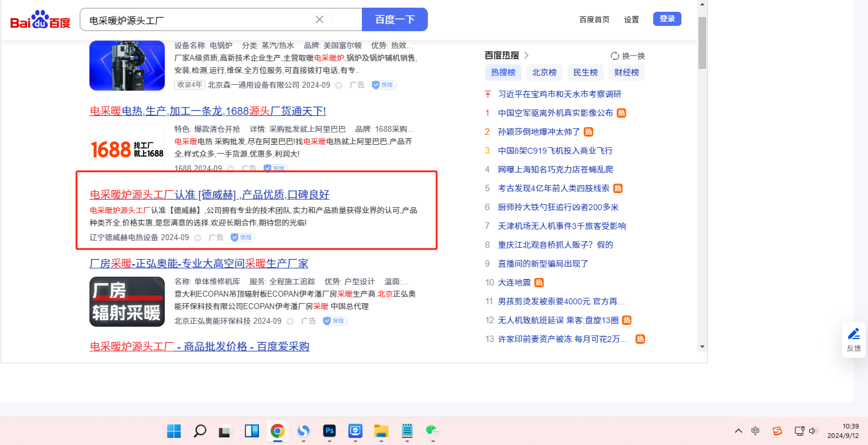
Task: Click the Baidu logo
Action: point(40,20)
